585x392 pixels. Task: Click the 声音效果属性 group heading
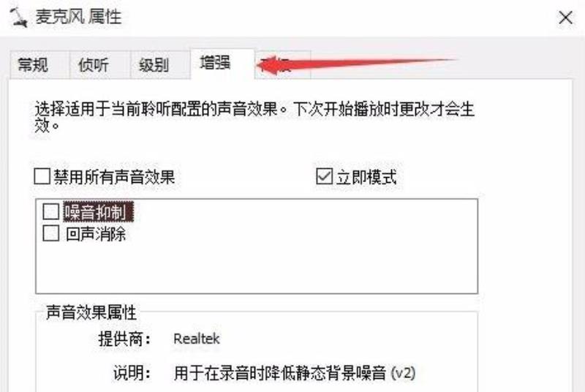tap(91, 312)
